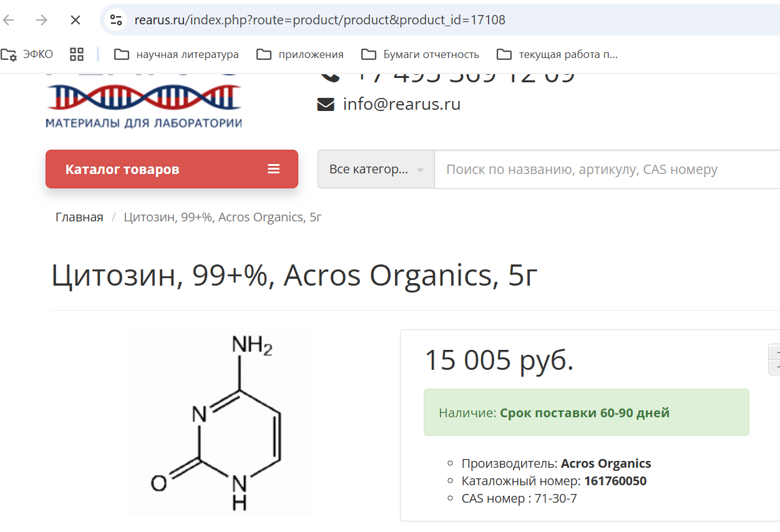
Task: Click the info@rearus.ru email link
Action: pos(401,104)
